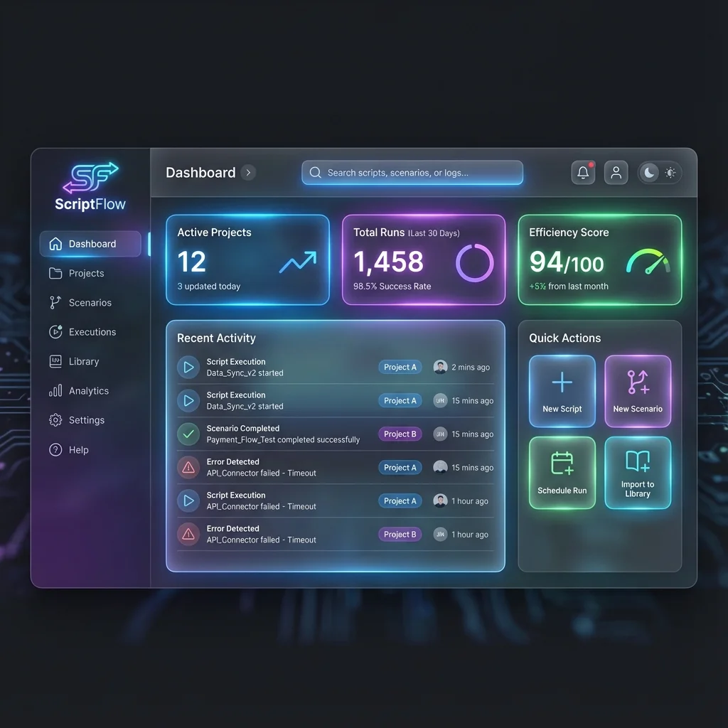Create a New Script via Quick Actions
Screen dimensions: 728x728
coord(562,391)
